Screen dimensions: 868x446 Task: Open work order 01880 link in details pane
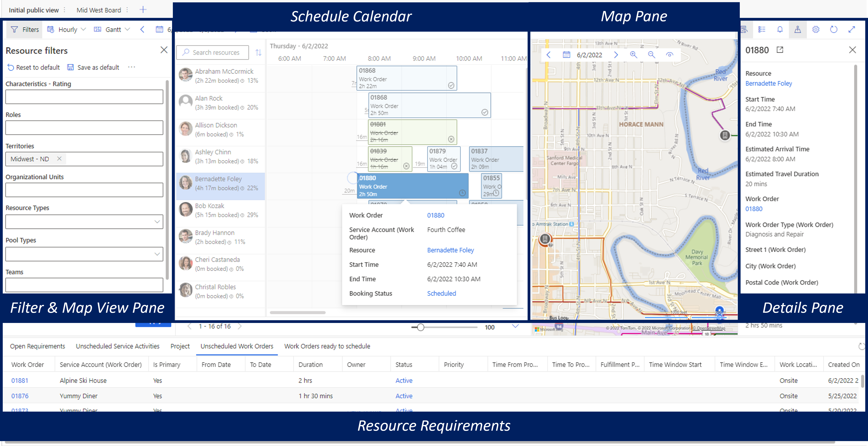coord(753,209)
